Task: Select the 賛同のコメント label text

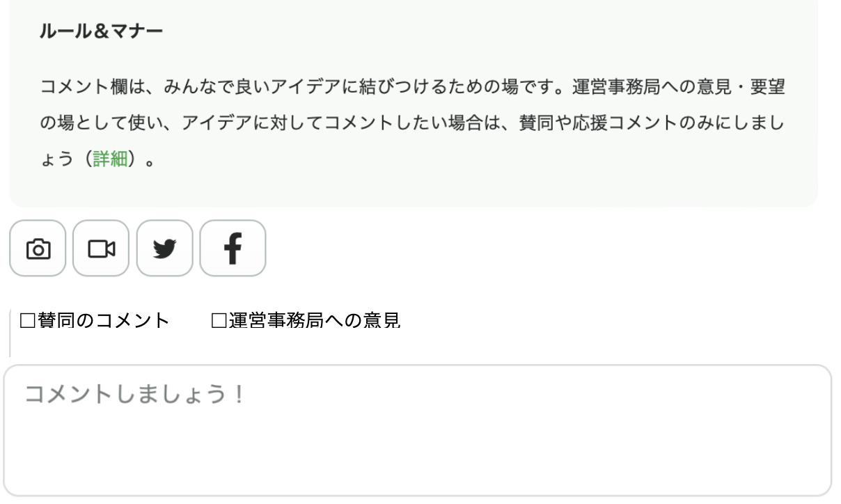Action: click(104, 321)
